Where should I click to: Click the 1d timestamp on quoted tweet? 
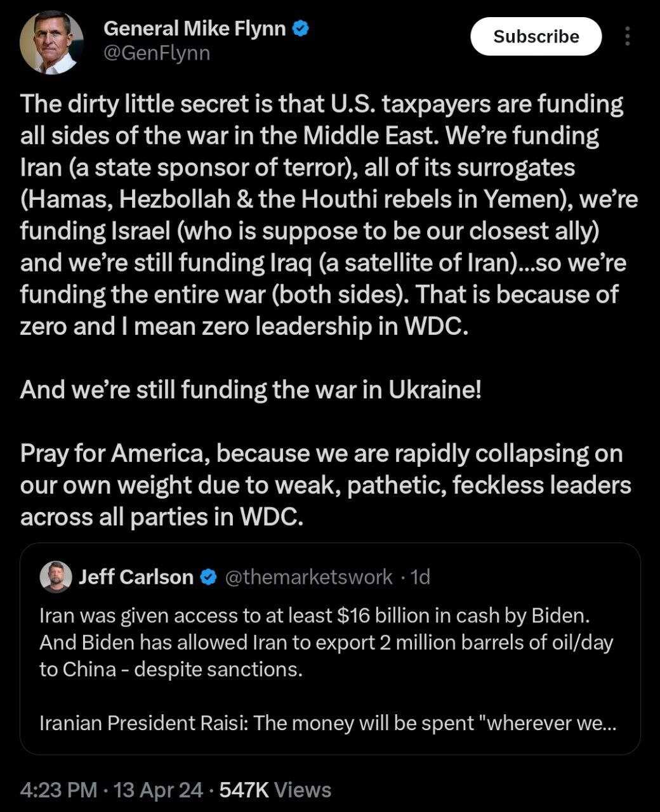point(420,577)
